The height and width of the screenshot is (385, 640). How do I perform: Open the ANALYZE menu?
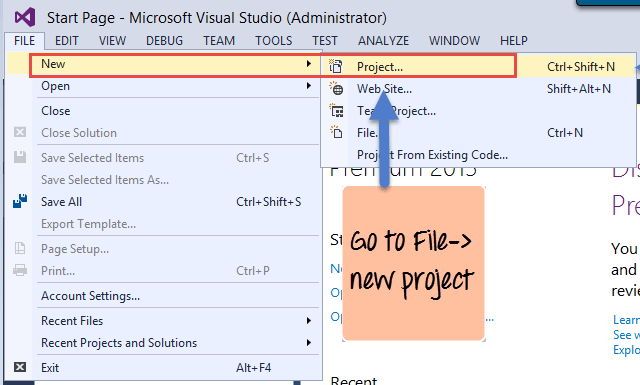[x=383, y=41]
